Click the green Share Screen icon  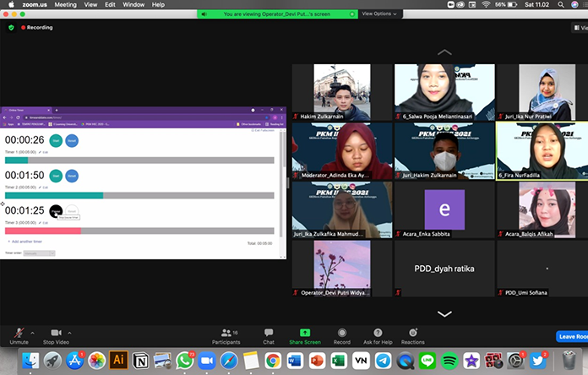point(305,334)
